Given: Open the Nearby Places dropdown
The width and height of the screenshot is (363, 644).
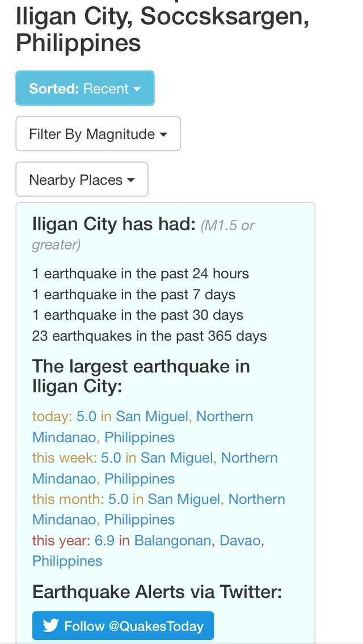Looking at the screenshot, I should 82,180.
